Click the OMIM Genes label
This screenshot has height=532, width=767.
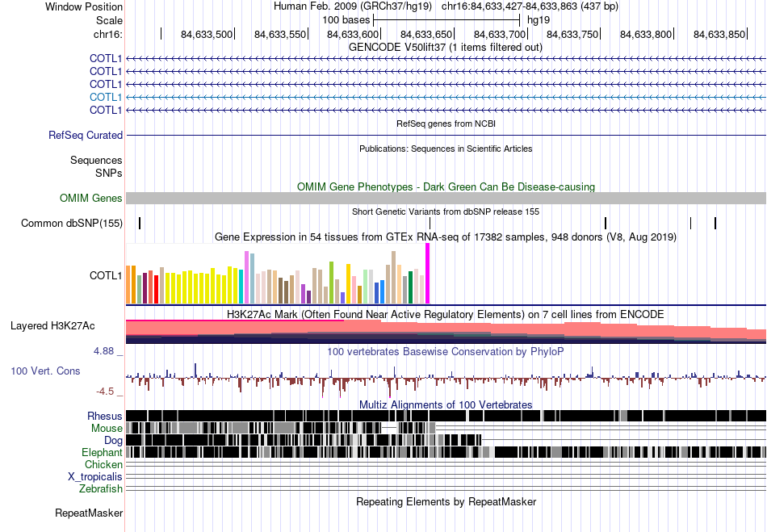91,198
